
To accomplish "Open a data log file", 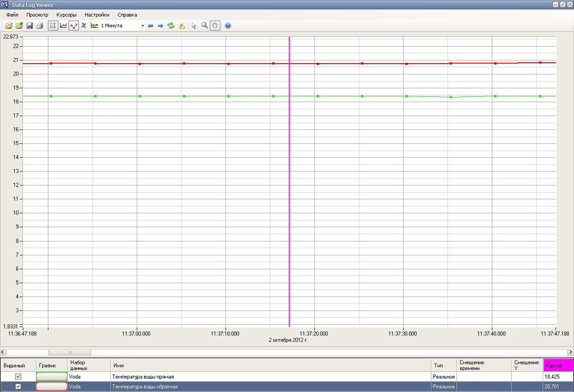I will click(x=9, y=26).
